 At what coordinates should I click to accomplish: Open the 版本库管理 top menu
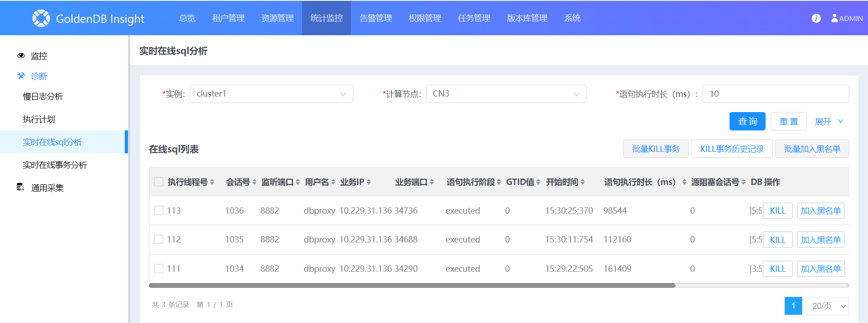click(x=527, y=18)
